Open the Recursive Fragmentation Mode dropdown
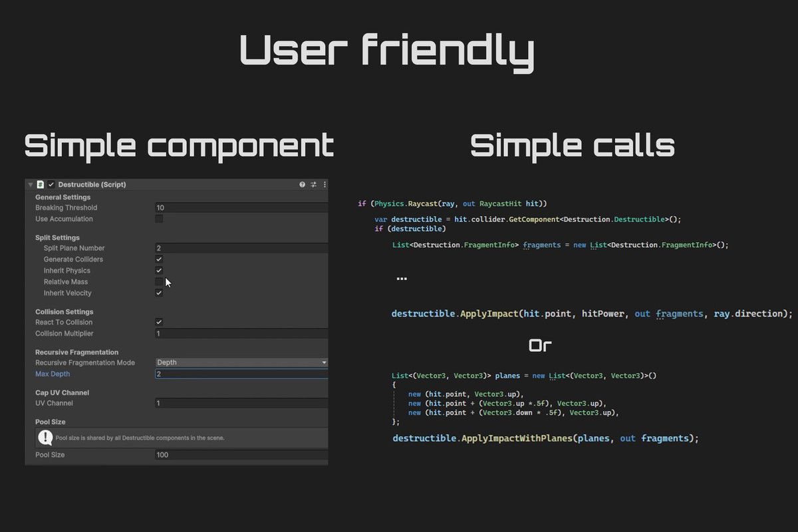Viewport: 798px width, 532px height. pyautogui.click(x=241, y=362)
